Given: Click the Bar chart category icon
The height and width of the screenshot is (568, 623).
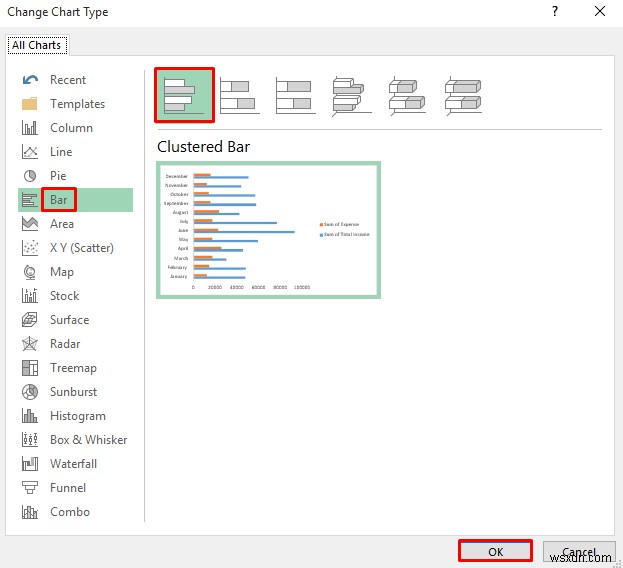Looking at the screenshot, I should [30, 200].
